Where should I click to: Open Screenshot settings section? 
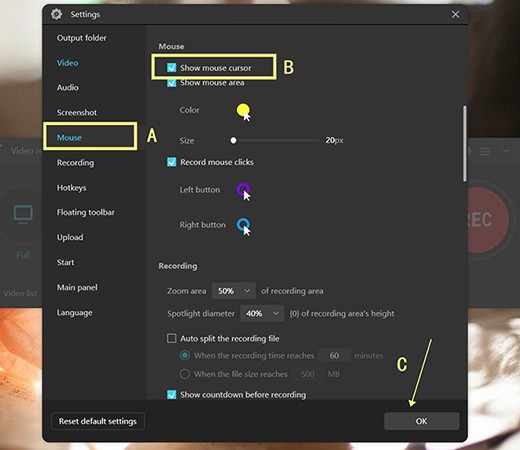pyautogui.click(x=77, y=113)
